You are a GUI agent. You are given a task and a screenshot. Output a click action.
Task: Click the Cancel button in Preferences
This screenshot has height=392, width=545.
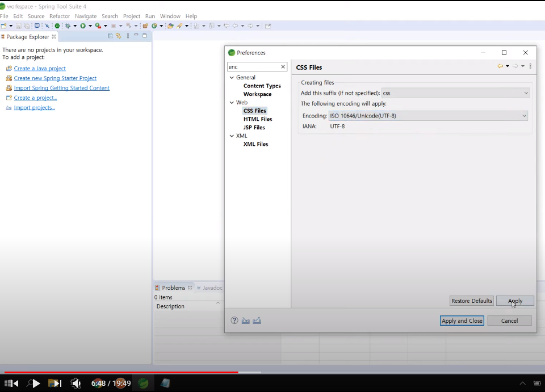point(510,321)
